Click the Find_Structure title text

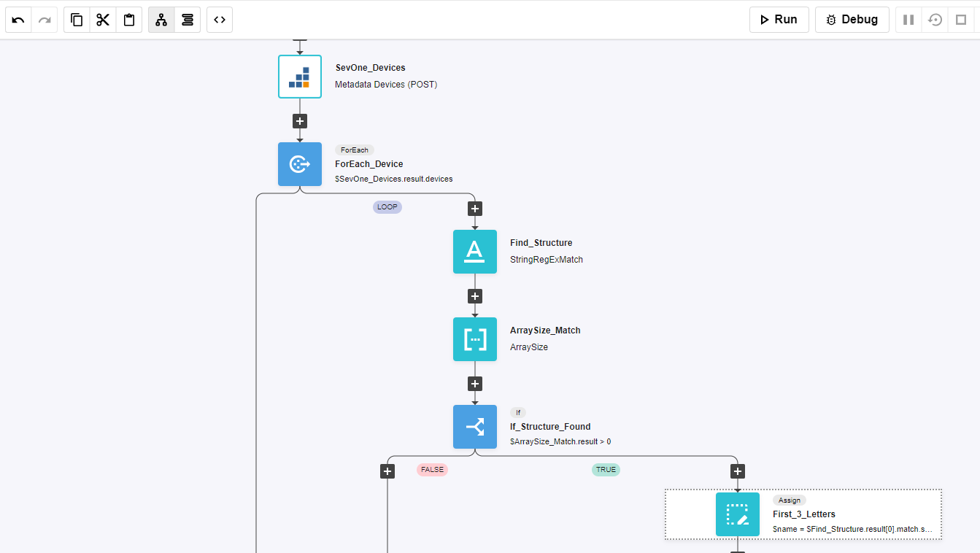(541, 243)
